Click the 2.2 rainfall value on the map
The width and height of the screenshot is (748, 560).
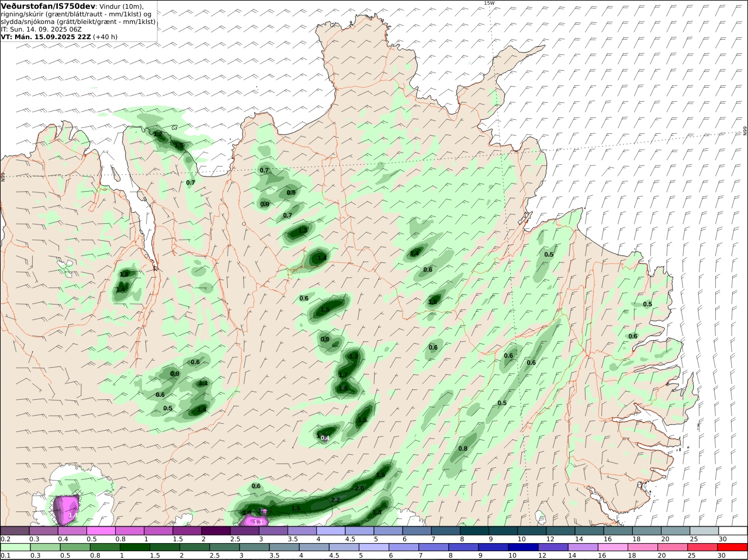335,500
